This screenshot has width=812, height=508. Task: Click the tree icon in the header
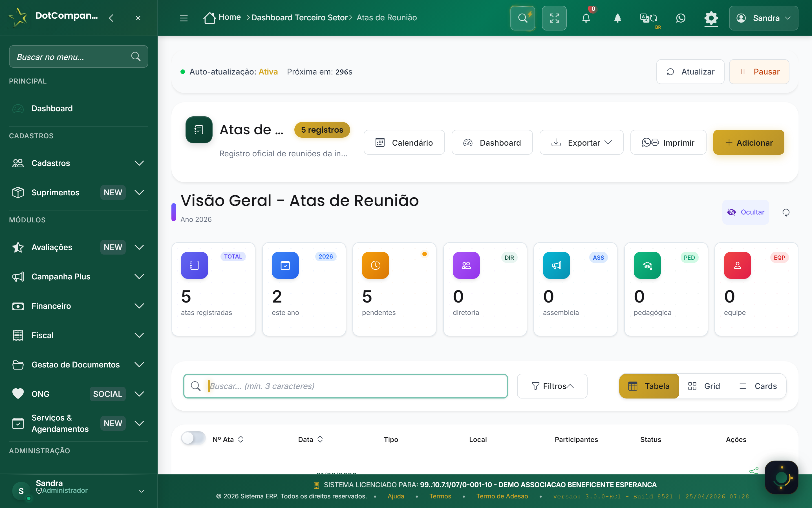pos(617,18)
